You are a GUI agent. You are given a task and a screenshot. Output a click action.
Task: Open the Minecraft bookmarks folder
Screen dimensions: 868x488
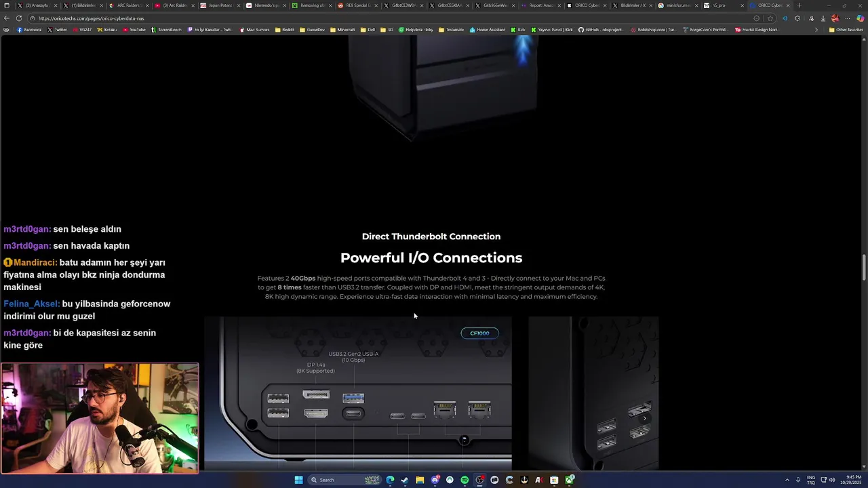point(342,30)
